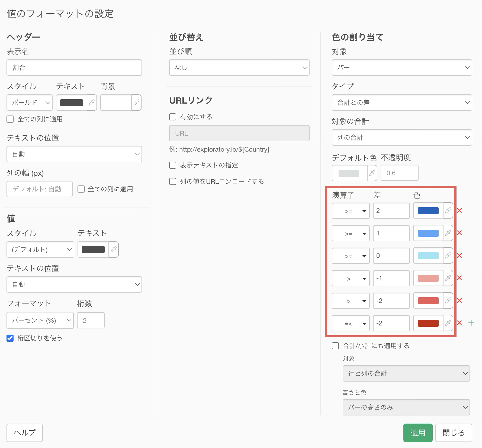Open header style ボールド dropdown
The height and width of the screenshot is (448, 482).
pos(30,103)
